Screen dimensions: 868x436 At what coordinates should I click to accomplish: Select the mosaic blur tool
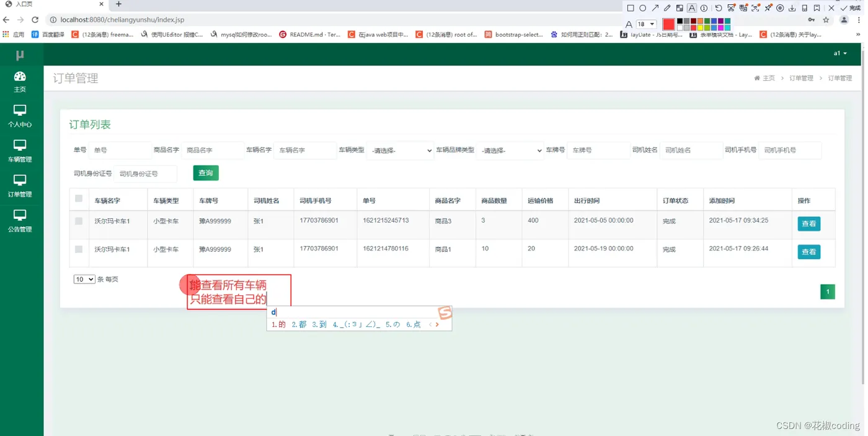tap(680, 8)
